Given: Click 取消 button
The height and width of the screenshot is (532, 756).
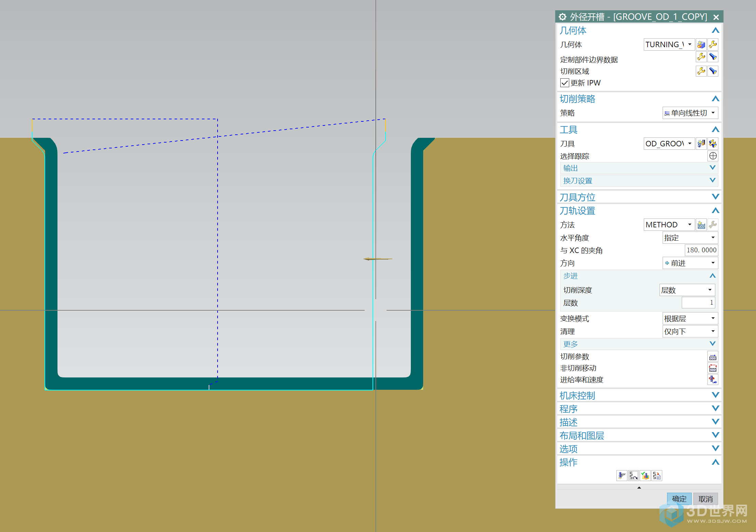Looking at the screenshot, I should 706,499.
